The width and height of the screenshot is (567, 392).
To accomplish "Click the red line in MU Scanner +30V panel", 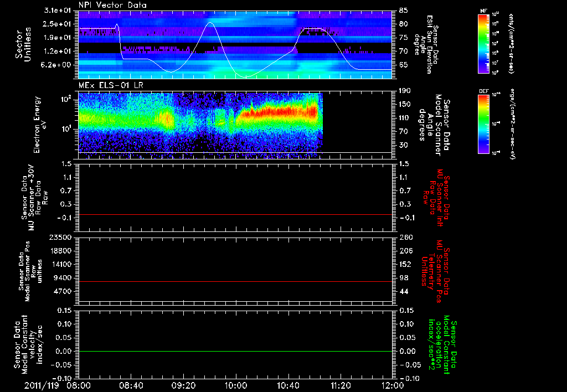I will pos(235,214).
